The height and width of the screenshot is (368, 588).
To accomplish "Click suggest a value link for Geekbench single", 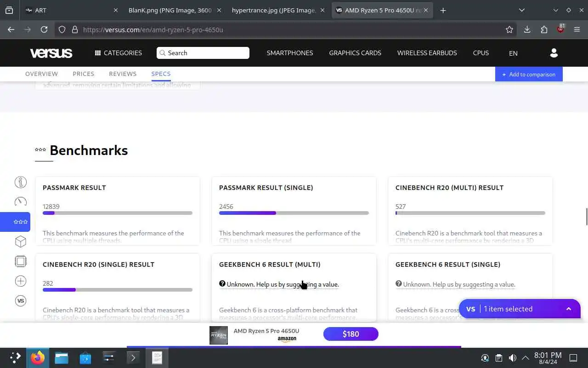I will [459, 284].
